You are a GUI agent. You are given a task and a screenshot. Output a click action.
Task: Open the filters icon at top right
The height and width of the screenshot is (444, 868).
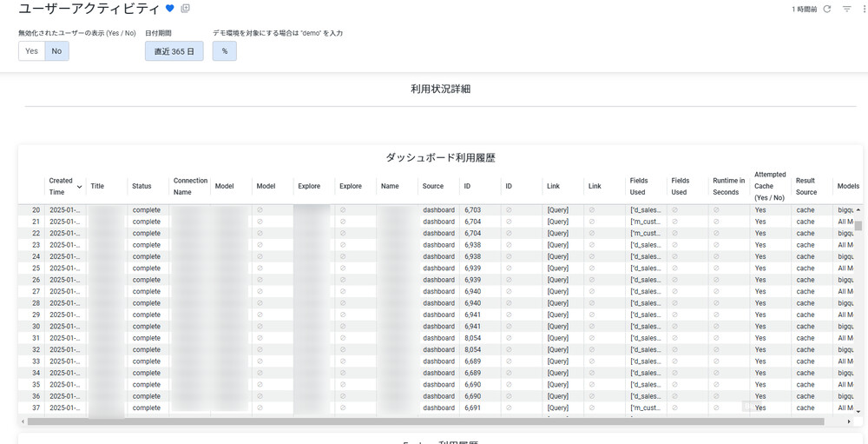pos(847,9)
